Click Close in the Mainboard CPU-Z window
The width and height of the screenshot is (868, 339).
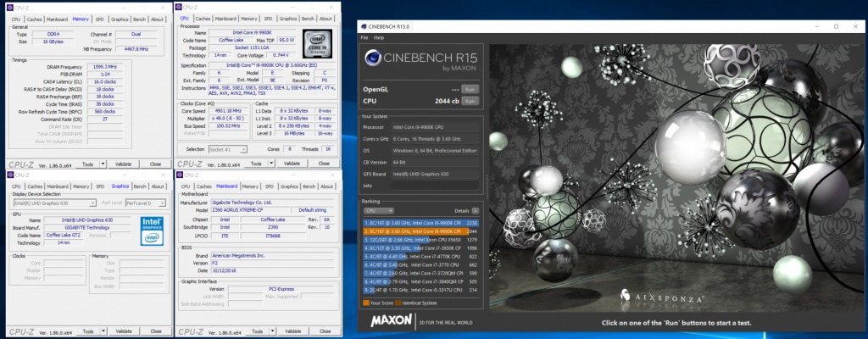pos(325,331)
